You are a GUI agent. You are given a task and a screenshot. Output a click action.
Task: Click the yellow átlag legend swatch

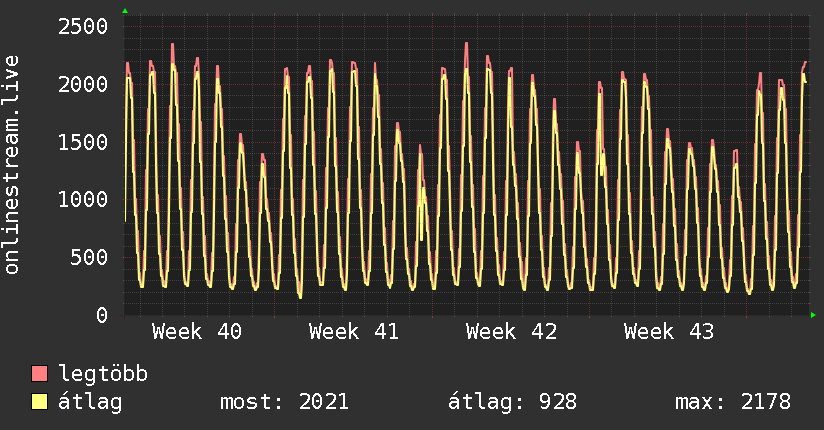tap(39, 402)
